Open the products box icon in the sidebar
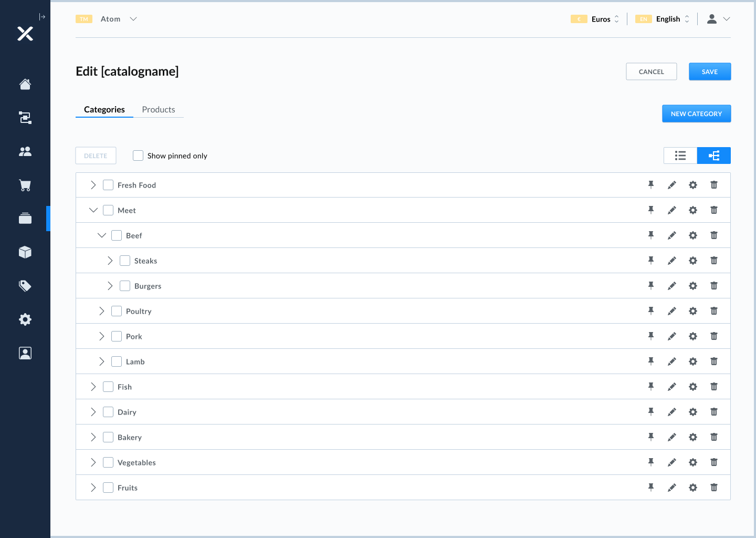756x538 pixels. [25, 252]
